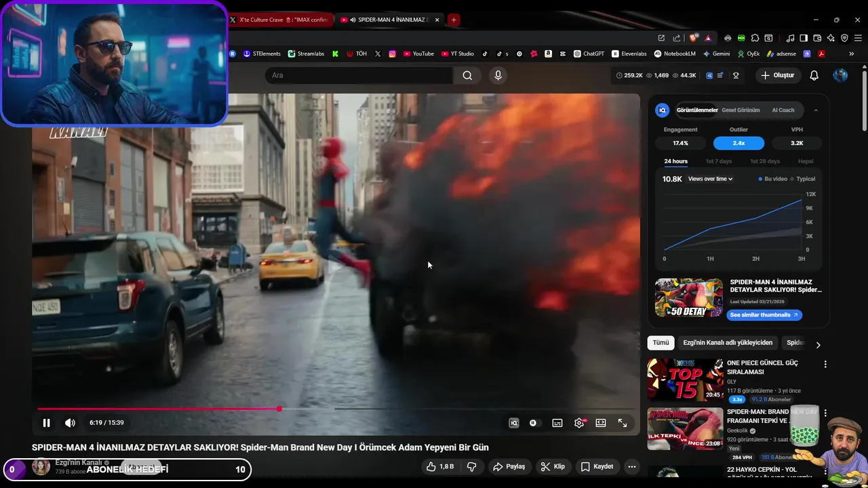Screen dimensions: 868x488
Task: Toggle the Typical legend entry
Action: (803, 179)
